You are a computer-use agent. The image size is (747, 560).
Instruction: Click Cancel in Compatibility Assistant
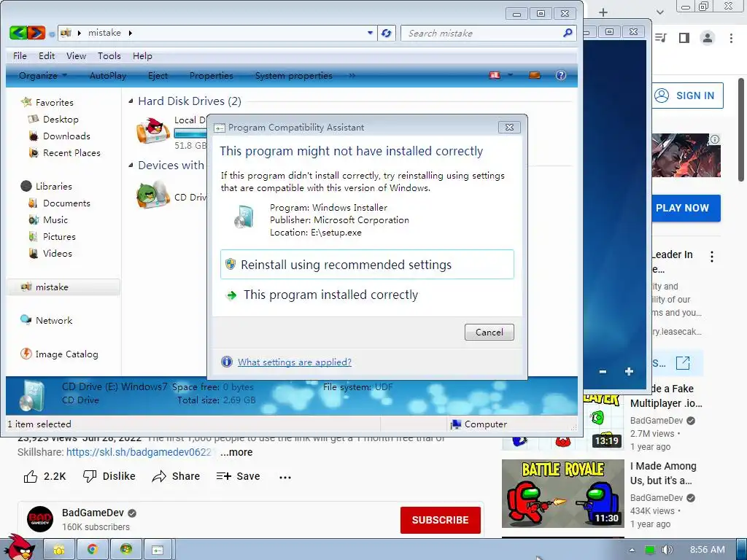point(489,332)
